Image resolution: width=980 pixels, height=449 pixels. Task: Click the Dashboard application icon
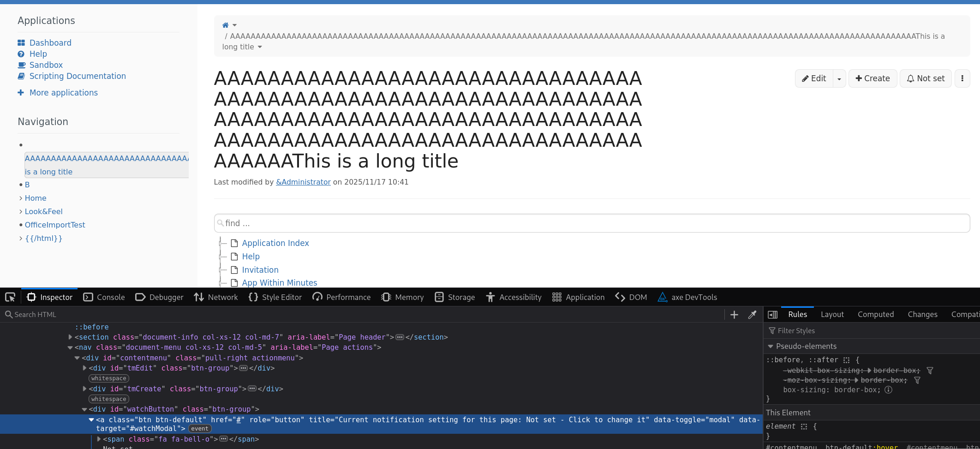click(x=21, y=43)
